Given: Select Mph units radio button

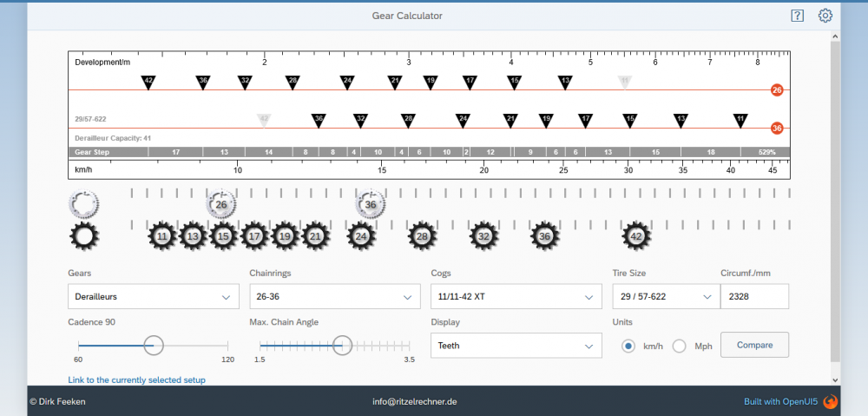Looking at the screenshot, I should [x=680, y=346].
